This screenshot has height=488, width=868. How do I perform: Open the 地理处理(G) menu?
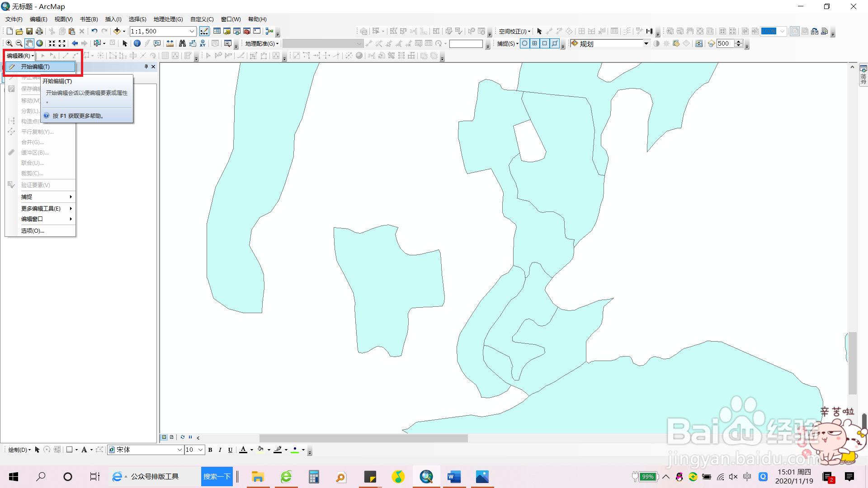pos(168,19)
